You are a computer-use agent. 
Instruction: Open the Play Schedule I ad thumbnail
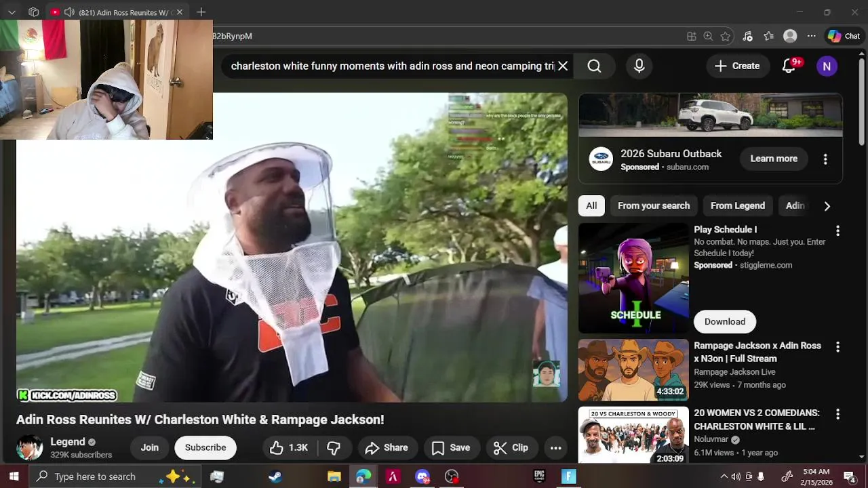[x=633, y=278]
